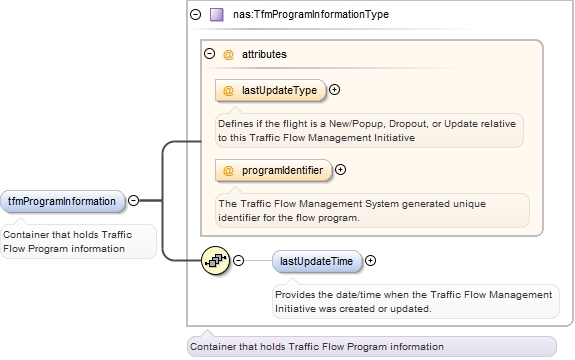Click the purple annotation below the type box

click(x=372, y=346)
